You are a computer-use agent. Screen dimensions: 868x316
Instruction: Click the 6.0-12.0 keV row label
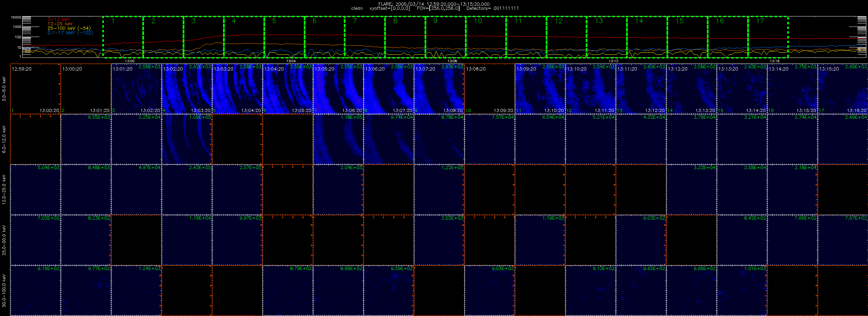[4, 139]
